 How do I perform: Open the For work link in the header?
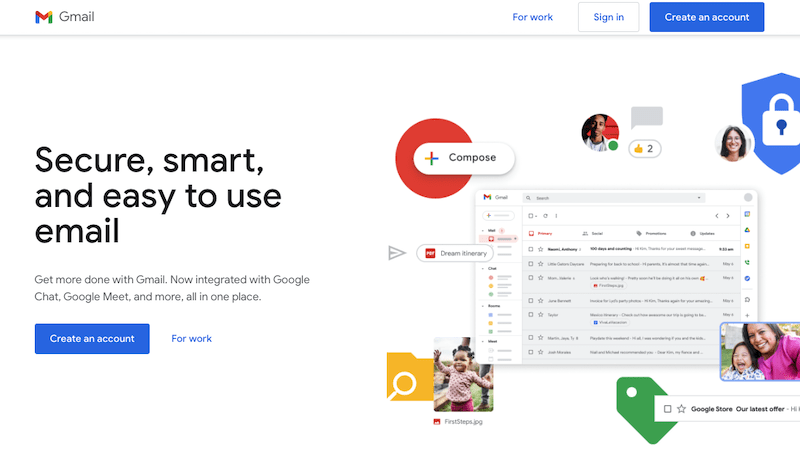click(532, 17)
